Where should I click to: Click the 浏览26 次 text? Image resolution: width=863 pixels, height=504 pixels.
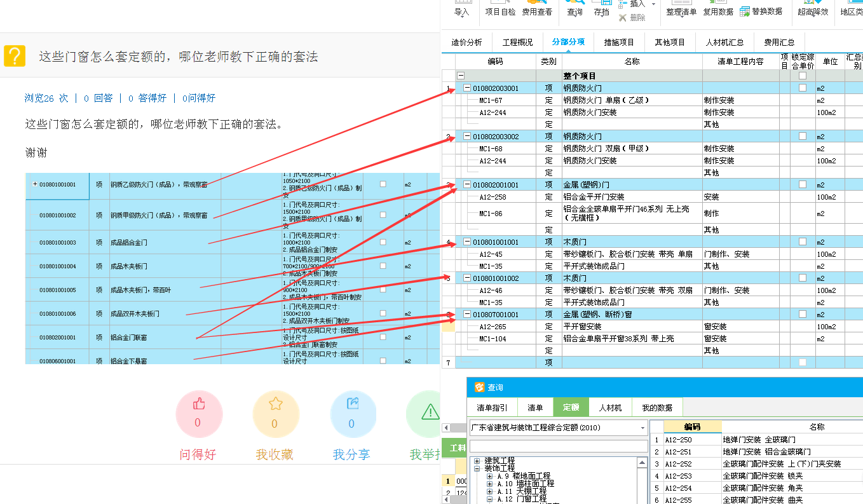coord(46,98)
